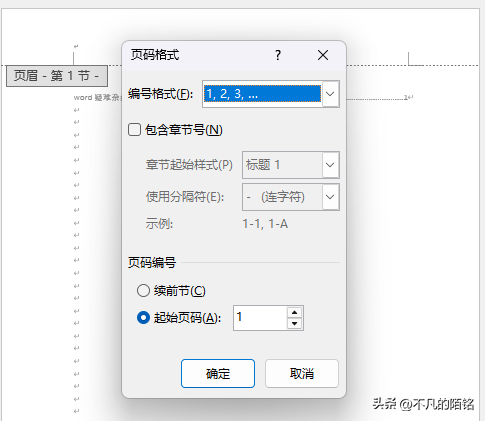485x421 pixels.
Task: Click the 示例 1-1, 1-A sample text
Action: (265, 224)
